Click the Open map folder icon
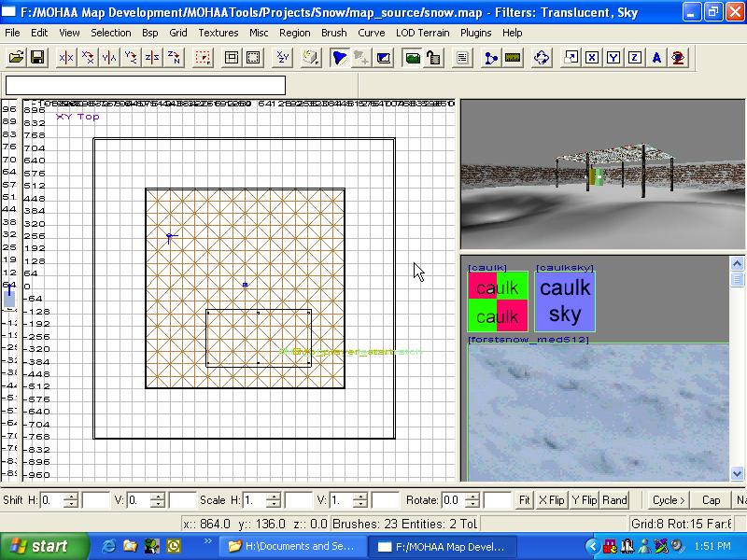This screenshot has height=560, width=747. (16, 58)
